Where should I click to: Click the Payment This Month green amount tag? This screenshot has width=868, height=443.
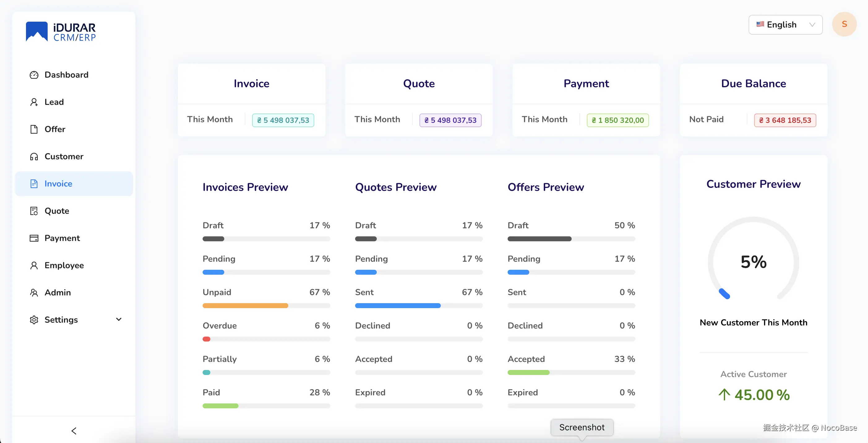[618, 120]
